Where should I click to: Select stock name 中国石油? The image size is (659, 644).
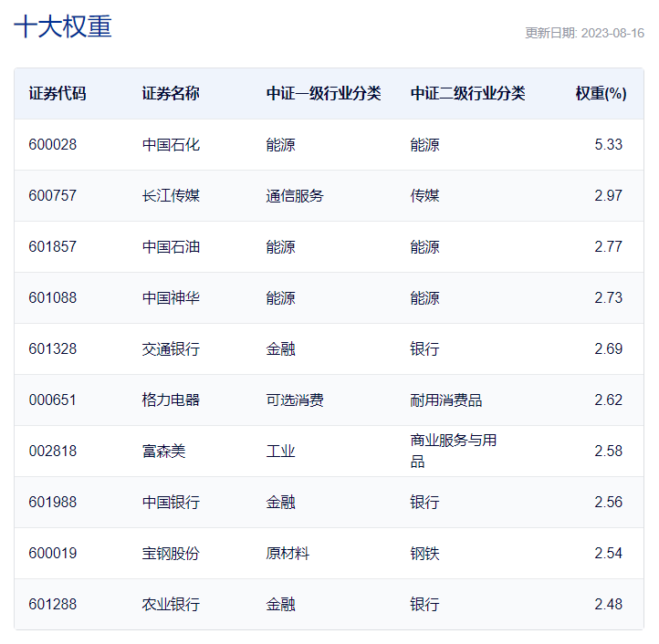pos(171,246)
